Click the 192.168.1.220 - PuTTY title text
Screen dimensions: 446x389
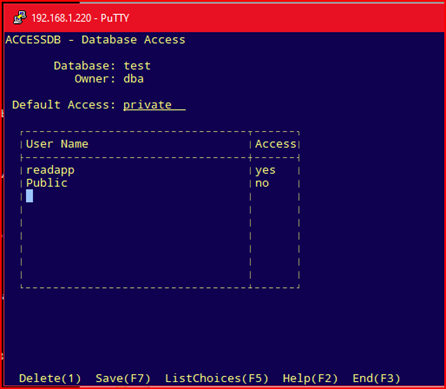[x=80, y=18]
